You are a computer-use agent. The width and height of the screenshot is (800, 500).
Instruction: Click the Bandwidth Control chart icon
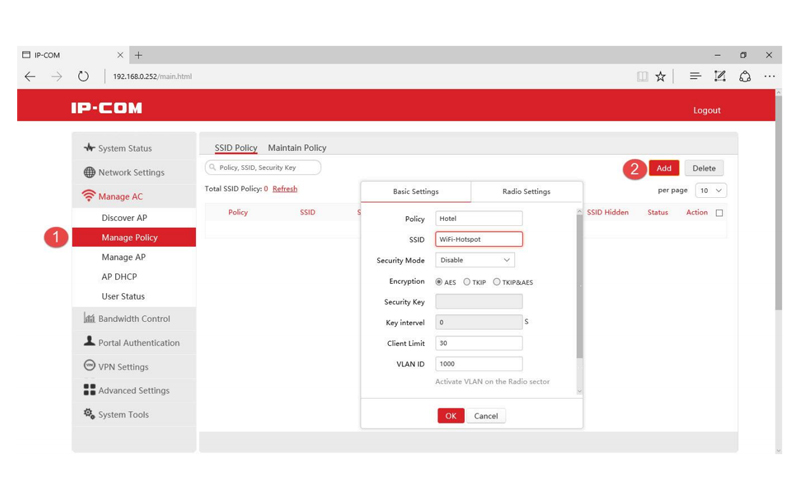click(x=89, y=319)
